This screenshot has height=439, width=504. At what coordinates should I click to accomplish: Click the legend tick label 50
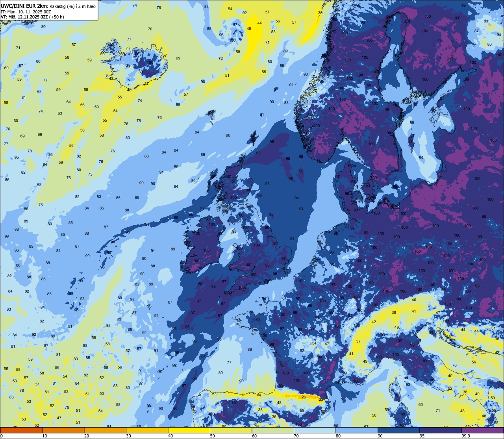point(212,436)
